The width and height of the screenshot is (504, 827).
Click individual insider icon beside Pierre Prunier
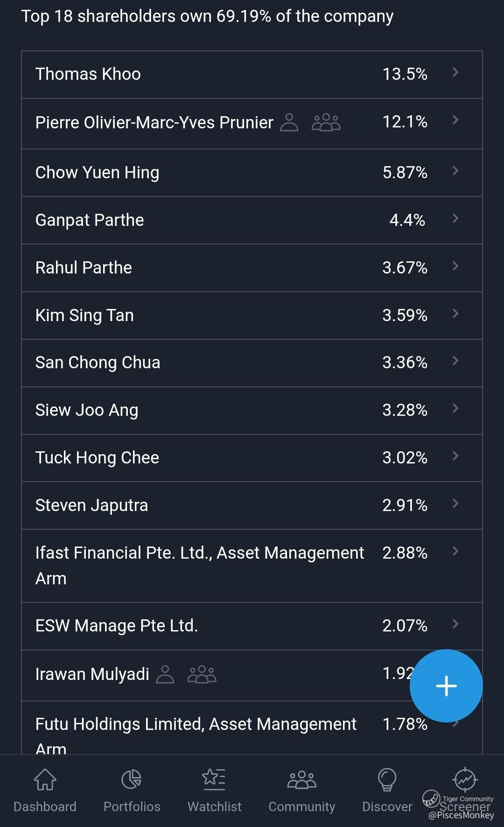tap(289, 122)
